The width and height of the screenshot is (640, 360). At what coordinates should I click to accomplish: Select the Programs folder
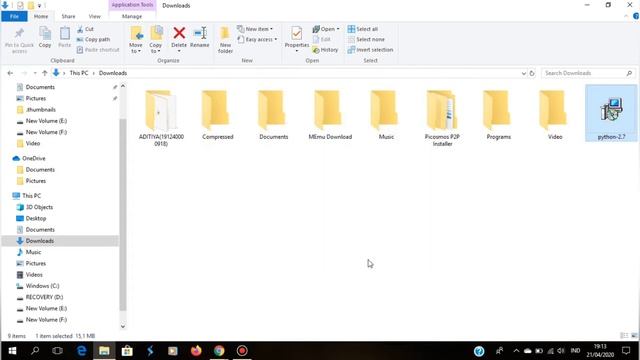[498, 115]
